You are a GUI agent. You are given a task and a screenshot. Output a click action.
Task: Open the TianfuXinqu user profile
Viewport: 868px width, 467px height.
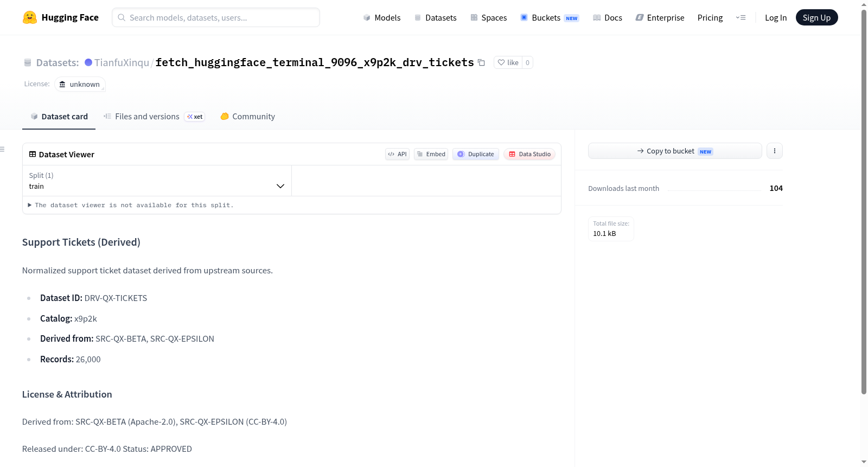(x=122, y=62)
